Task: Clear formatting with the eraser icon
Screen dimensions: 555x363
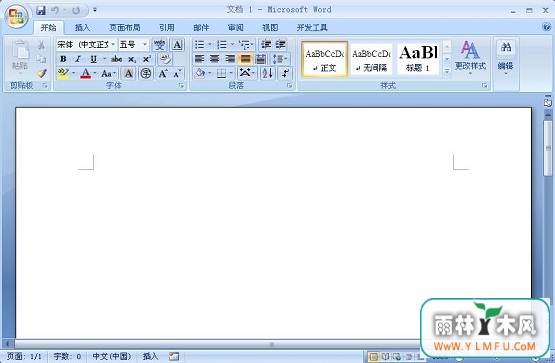Action: click(x=165, y=59)
